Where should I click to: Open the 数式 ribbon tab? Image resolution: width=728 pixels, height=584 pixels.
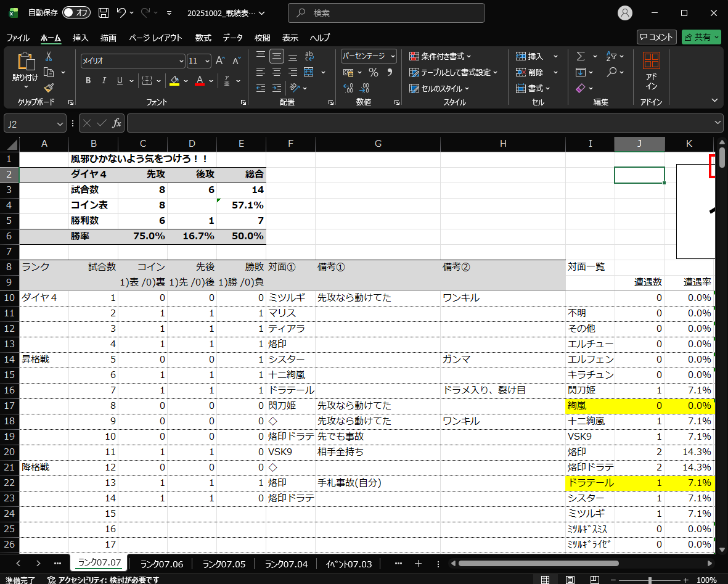(x=203, y=38)
